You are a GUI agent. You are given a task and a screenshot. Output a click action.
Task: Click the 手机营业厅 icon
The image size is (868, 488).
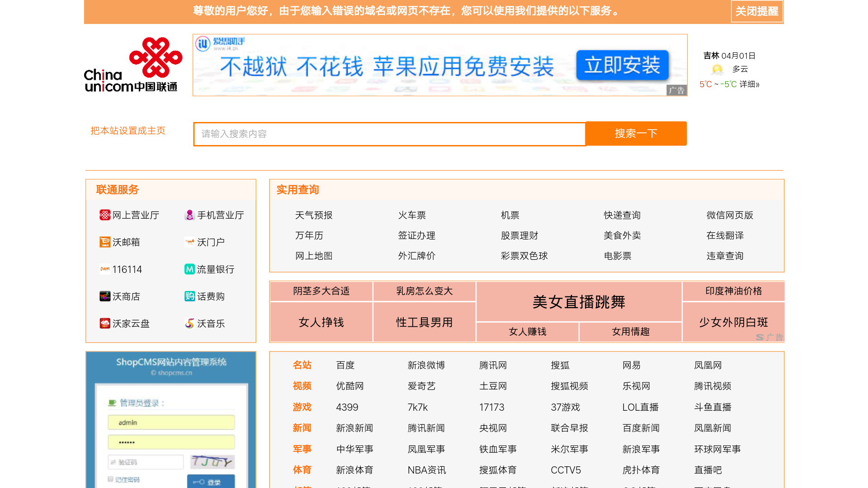click(189, 215)
